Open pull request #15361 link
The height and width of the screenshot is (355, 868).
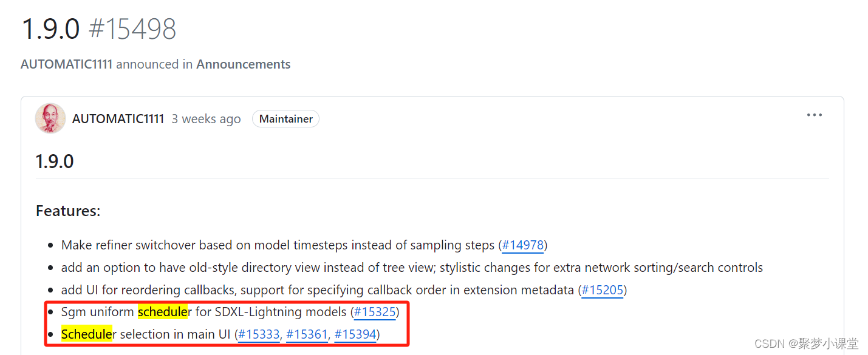tap(307, 334)
